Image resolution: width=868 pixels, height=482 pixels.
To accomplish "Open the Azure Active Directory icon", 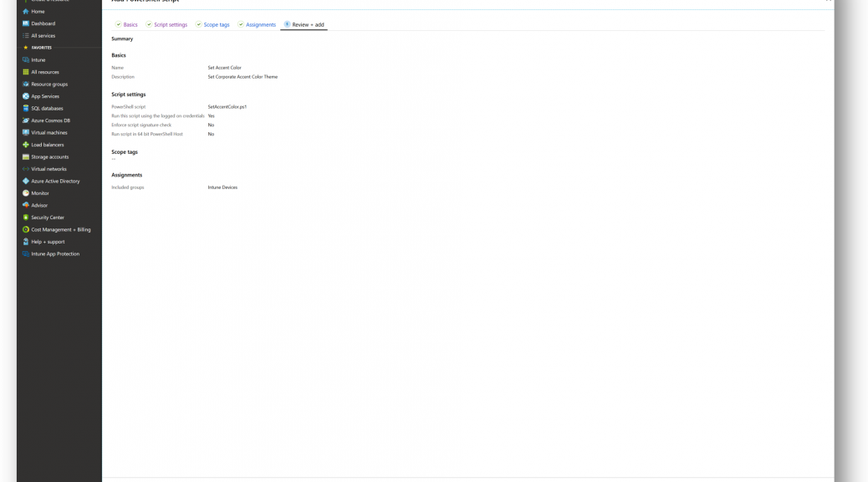I will point(25,181).
